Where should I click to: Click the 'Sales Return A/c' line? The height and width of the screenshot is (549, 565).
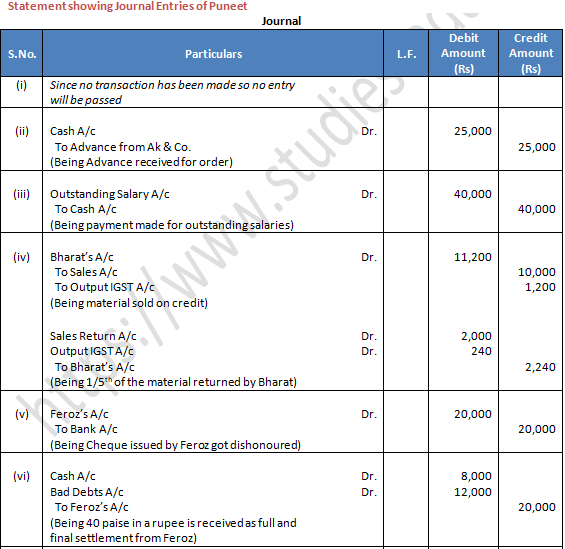click(x=93, y=336)
